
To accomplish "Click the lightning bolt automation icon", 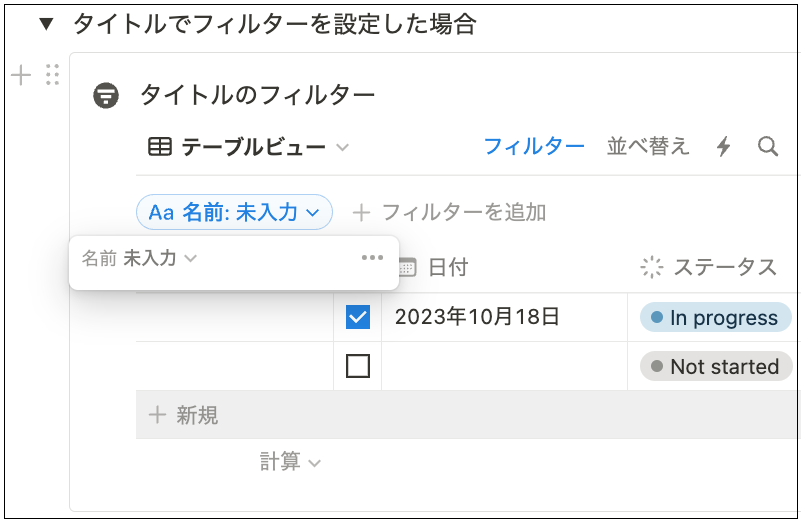I will pos(724,147).
